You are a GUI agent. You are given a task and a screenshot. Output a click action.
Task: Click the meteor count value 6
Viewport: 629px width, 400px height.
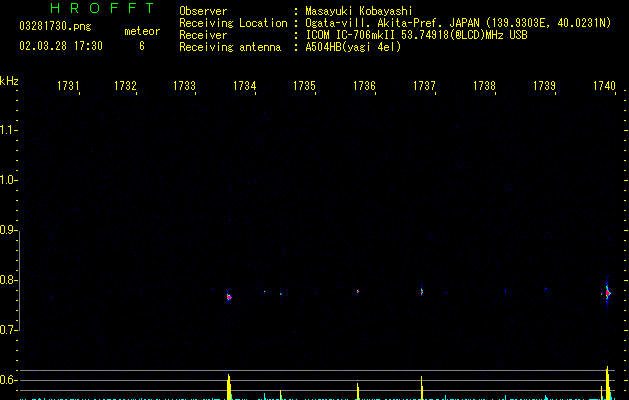[x=142, y=46]
